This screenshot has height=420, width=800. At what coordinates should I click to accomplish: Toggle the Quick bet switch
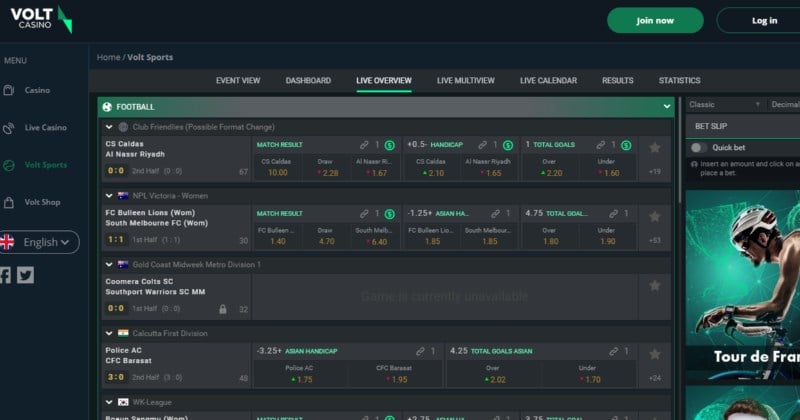[x=698, y=147]
